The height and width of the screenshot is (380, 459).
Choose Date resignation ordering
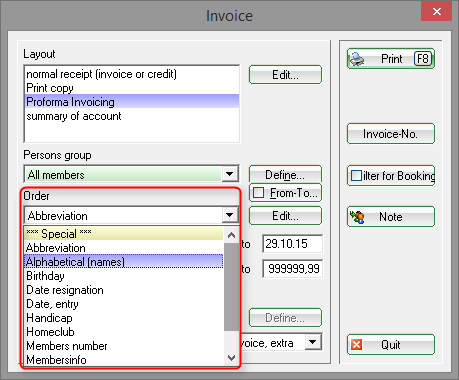[x=124, y=290]
